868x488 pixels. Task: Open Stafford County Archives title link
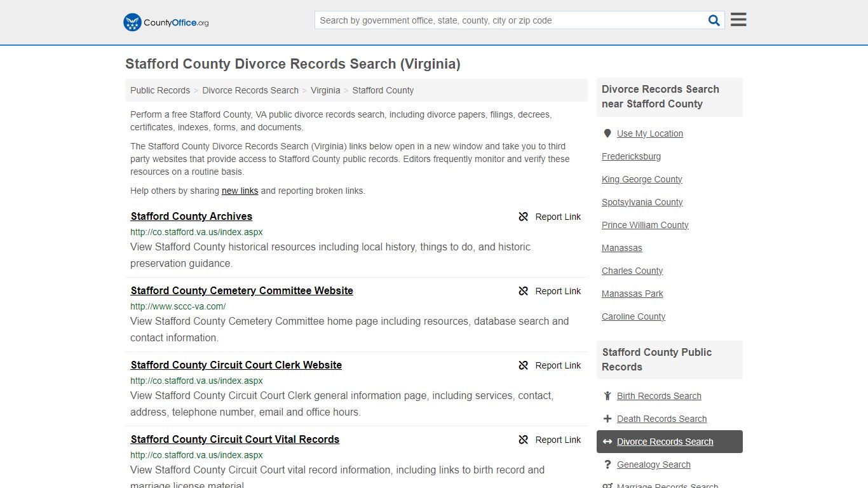pyautogui.click(x=191, y=216)
